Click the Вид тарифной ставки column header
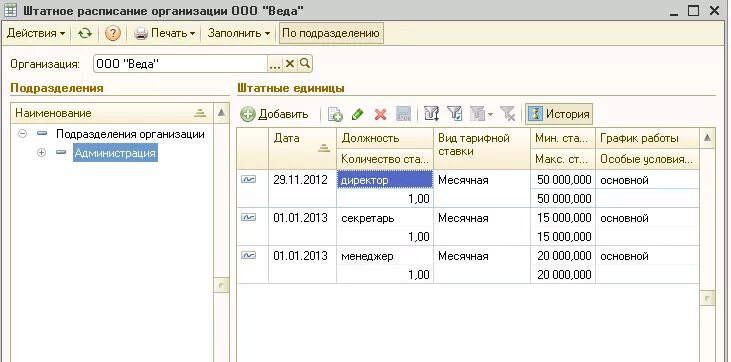 [482, 149]
